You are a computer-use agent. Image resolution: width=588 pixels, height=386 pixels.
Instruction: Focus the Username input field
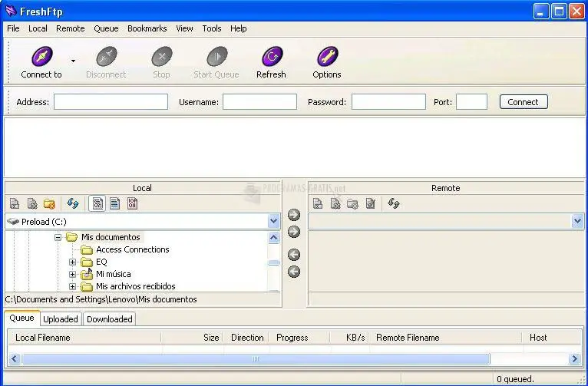click(259, 101)
